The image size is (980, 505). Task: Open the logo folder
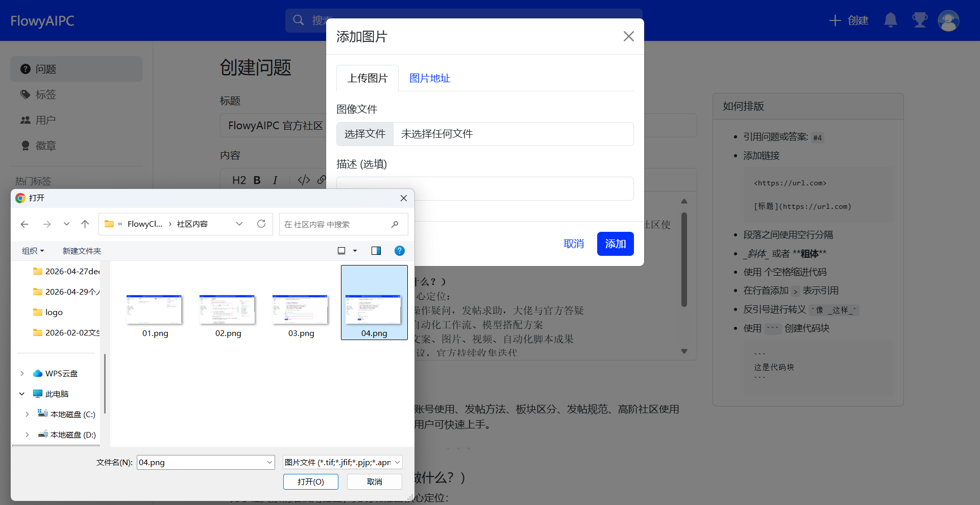click(x=48, y=312)
